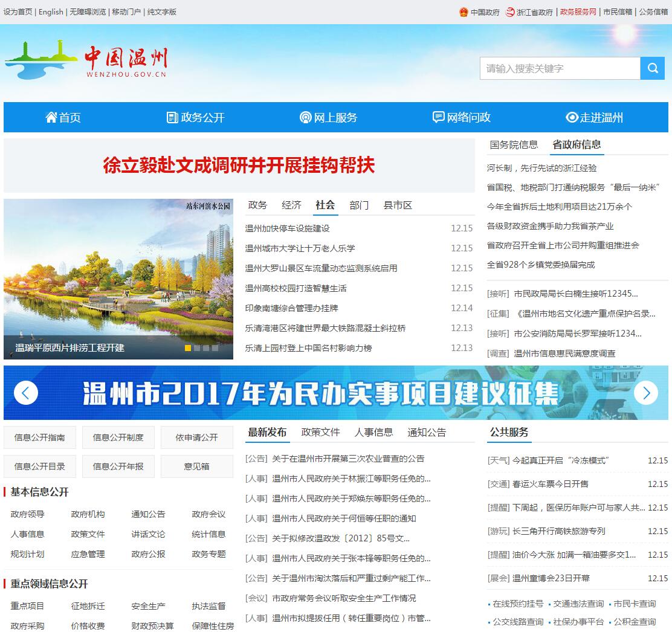Viewport: 672px width, 632px height.
Task: Click the 意见箱 button
Action: tap(197, 466)
